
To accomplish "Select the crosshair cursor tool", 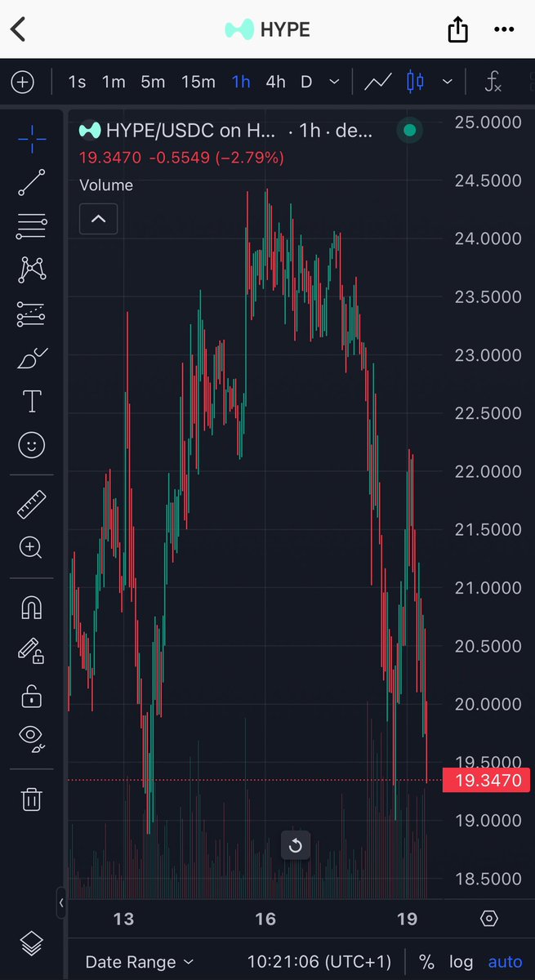I will [x=32, y=140].
